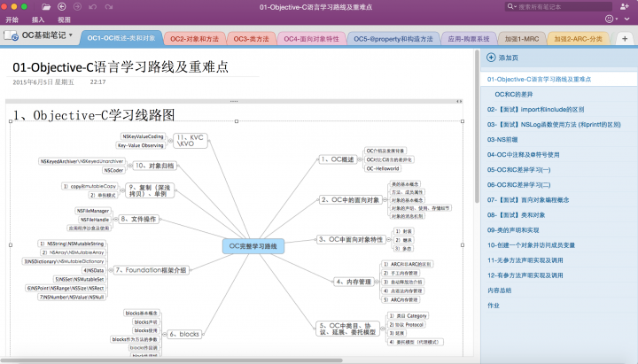Expand the OC基础笔记 notebook dropdown
This screenshot has height=364, width=638.
[71, 36]
